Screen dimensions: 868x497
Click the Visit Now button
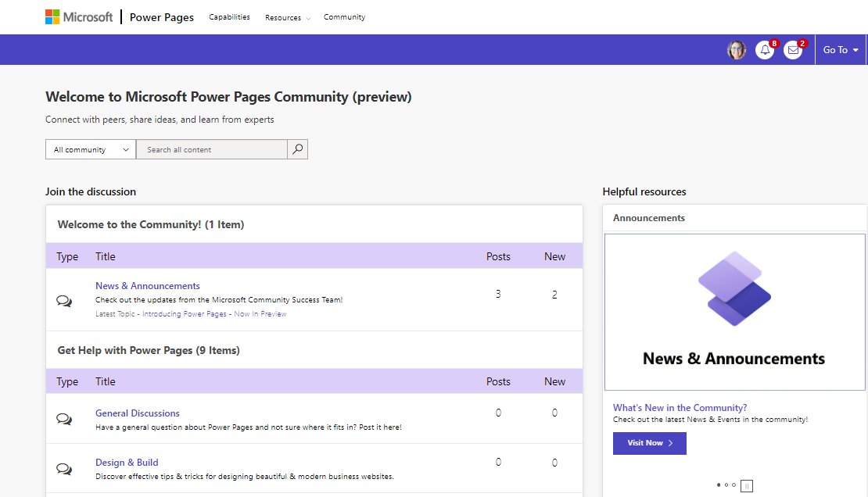pos(649,443)
